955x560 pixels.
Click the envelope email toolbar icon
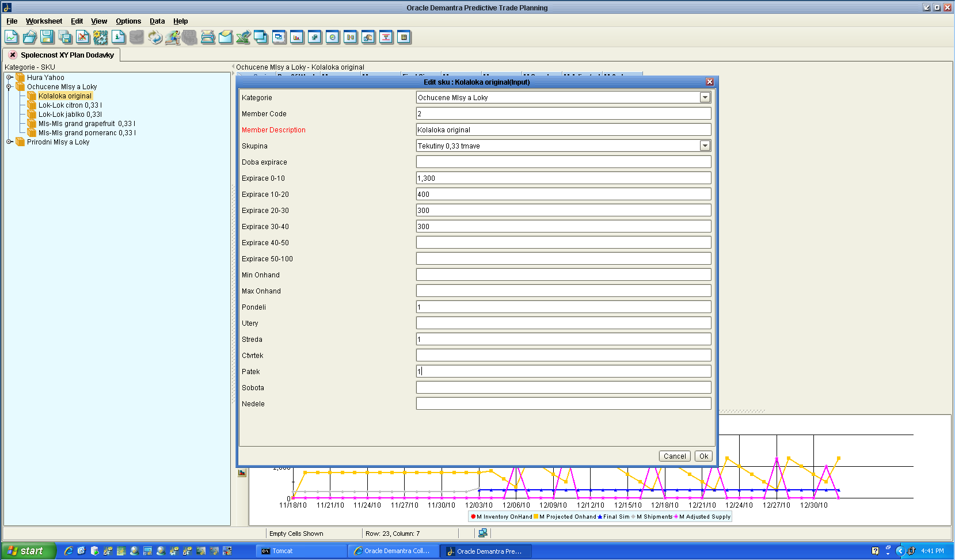click(226, 37)
